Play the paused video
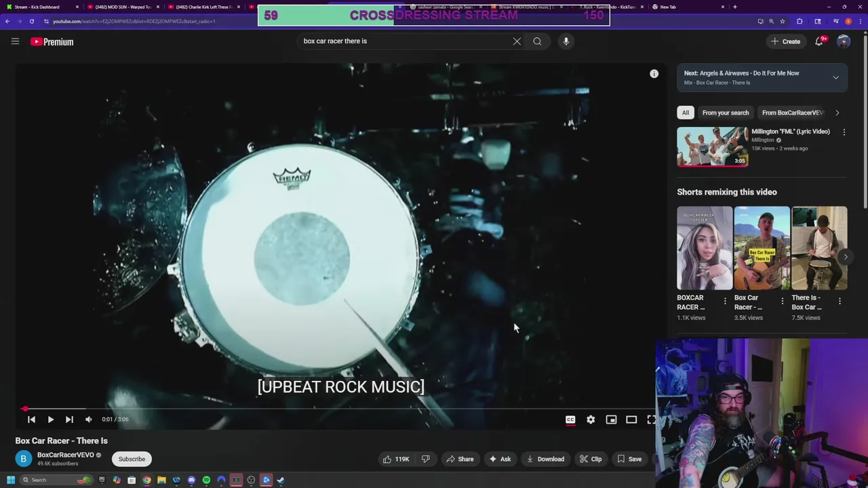868x488 pixels. (x=50, y=420)
